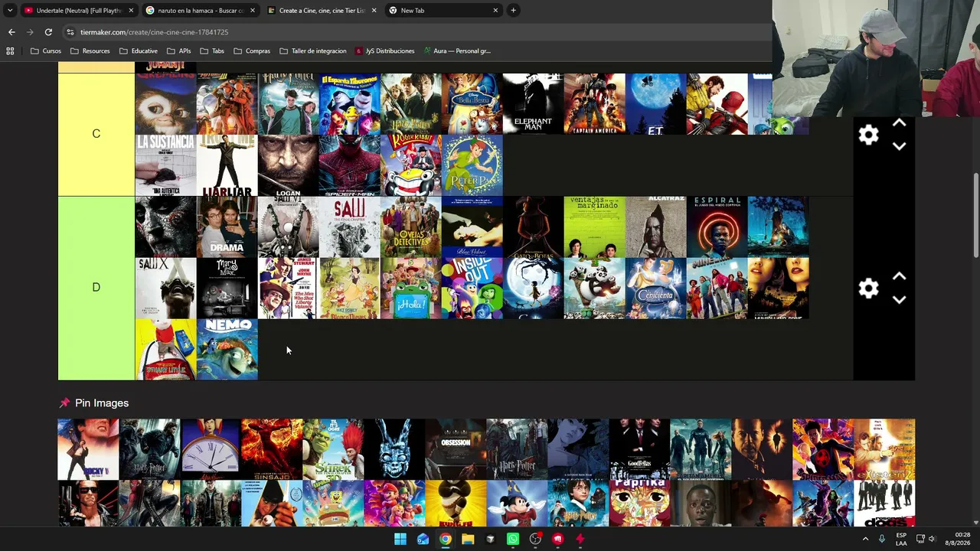
Task: Open OBS Studio from the taskbar
Action: pyautogui.click(x=535, y=539)
